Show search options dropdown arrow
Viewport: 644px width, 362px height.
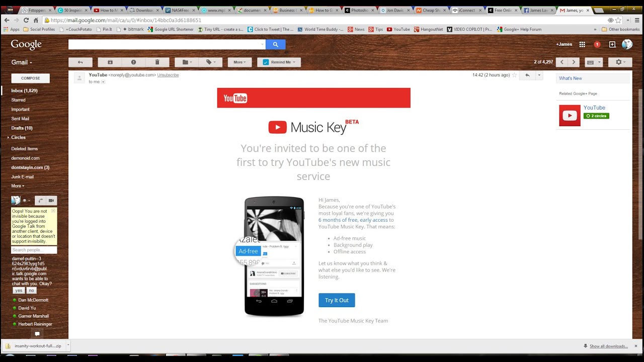(262, 44)
